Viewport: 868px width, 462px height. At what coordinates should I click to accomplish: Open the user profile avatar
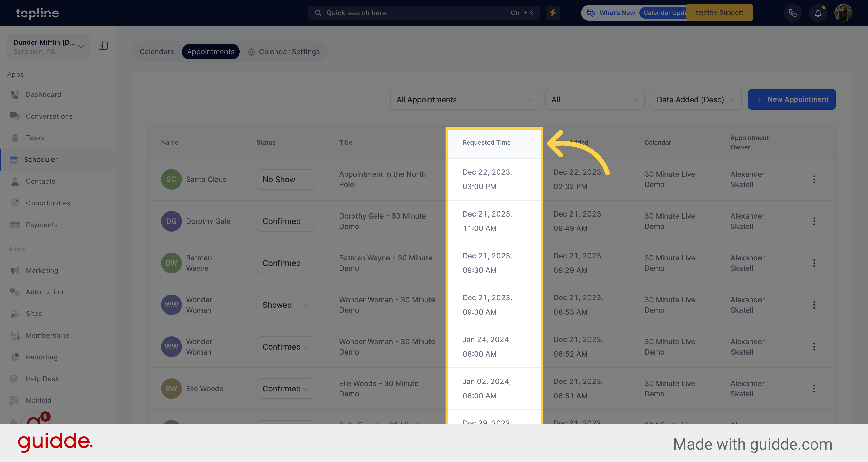coord(843,13)
